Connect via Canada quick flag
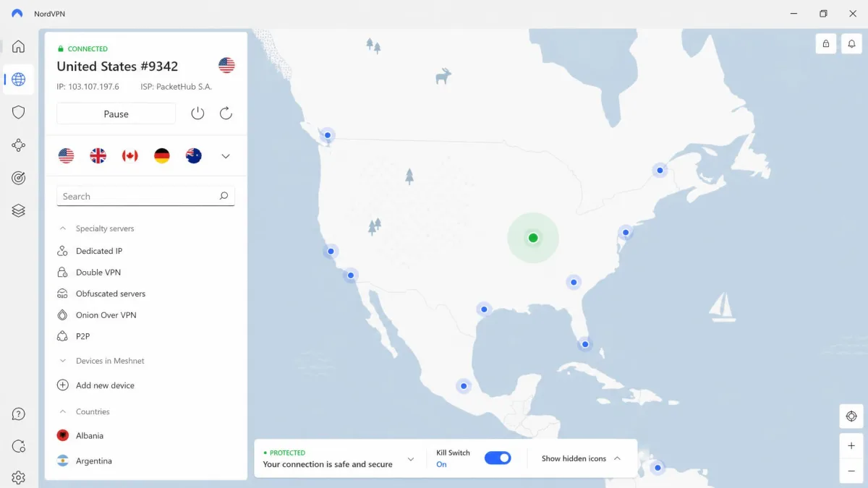Viewport: 868px width, 488px height. pyautogui.click(x=129, y=155)
